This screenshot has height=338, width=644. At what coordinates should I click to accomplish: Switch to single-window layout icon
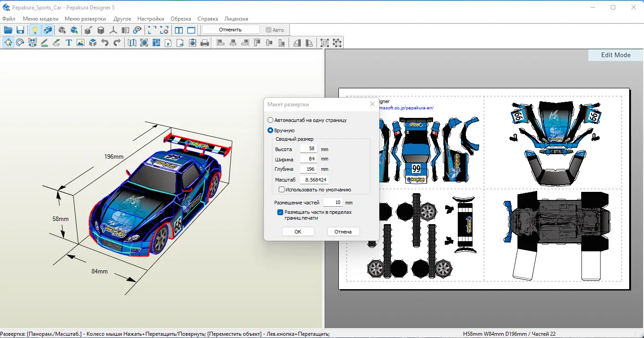pyautogui.click(x=191, y=30)
